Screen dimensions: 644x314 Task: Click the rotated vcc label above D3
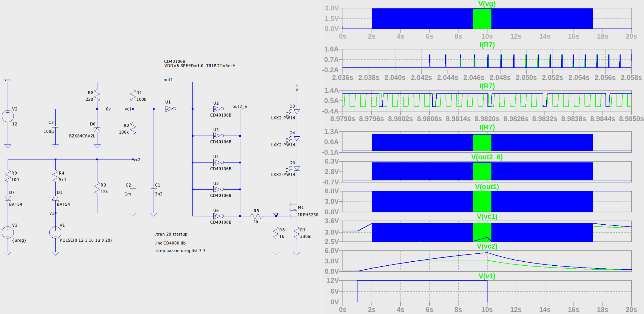(x=297, y=87)
